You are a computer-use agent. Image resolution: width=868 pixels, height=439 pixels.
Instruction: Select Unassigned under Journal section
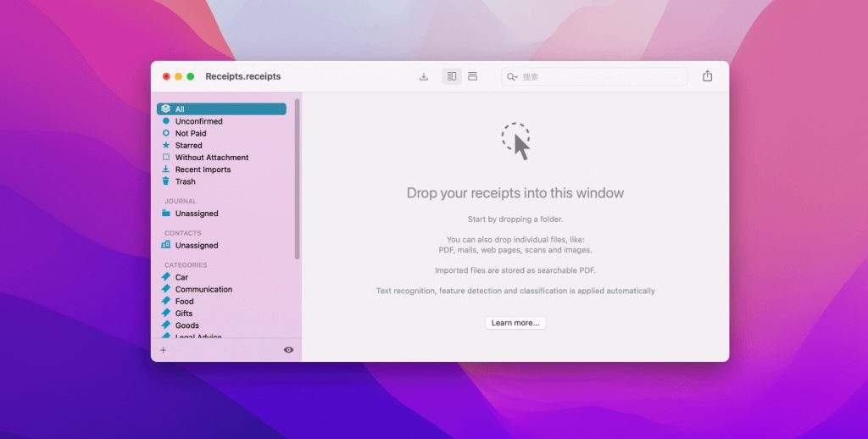coord(196,214)
